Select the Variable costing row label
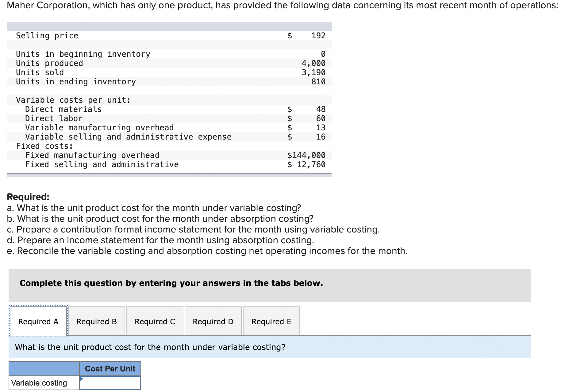The height and width of the screenshot is (392, 569). pyautogui.click(x=39, y=382)
